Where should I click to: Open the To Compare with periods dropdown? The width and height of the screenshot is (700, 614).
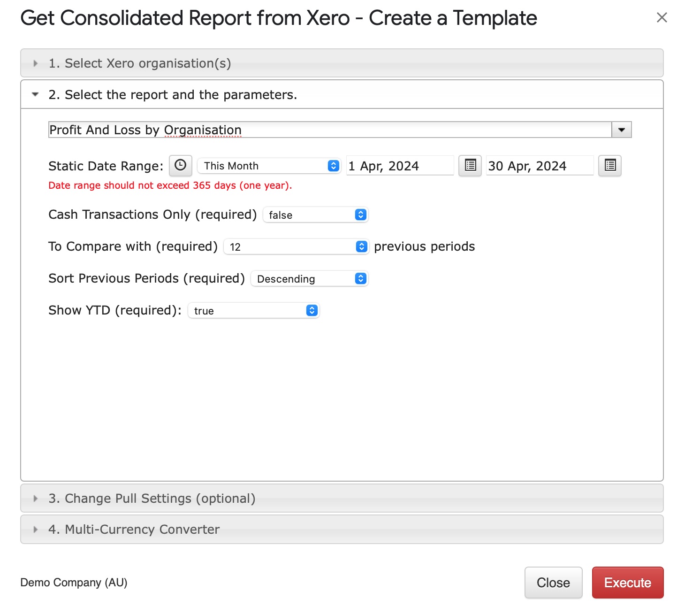296,247
